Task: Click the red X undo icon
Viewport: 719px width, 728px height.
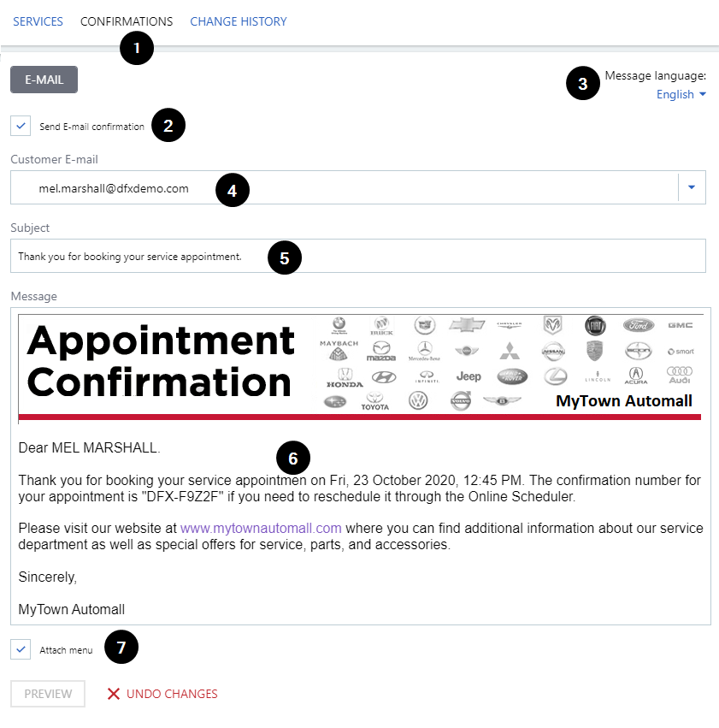Action: (x=114, y=694)
